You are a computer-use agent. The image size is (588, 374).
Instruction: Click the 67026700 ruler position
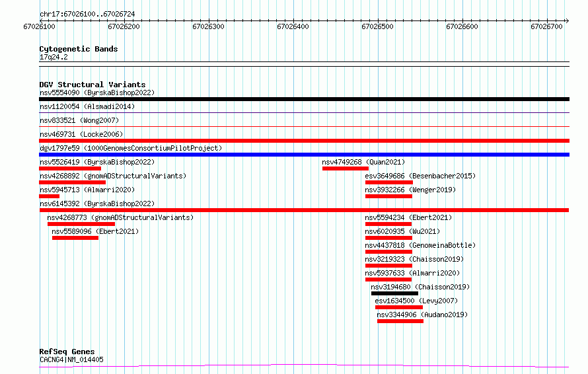546,26
